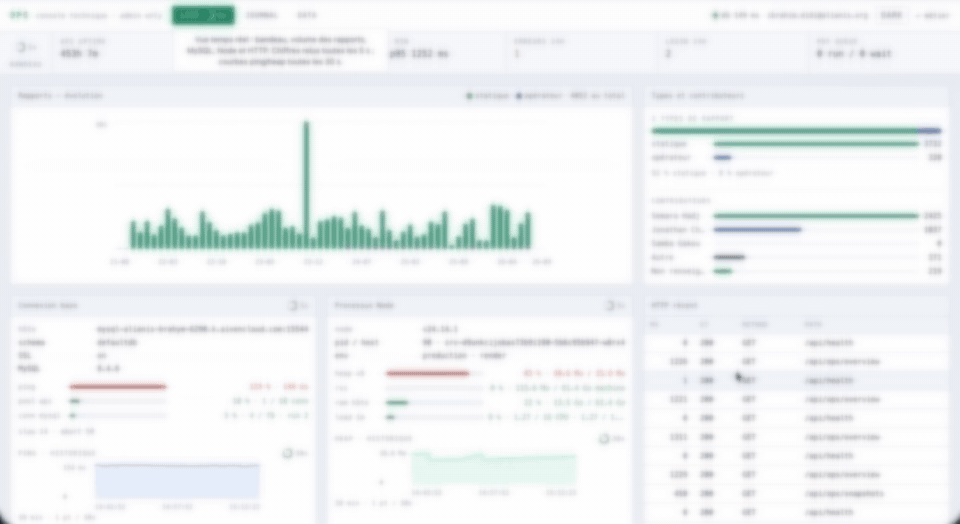Click the "453h 7m" uptime value
Screen dimensions: 960x524
pyautogui.click(x=79, y=54)
